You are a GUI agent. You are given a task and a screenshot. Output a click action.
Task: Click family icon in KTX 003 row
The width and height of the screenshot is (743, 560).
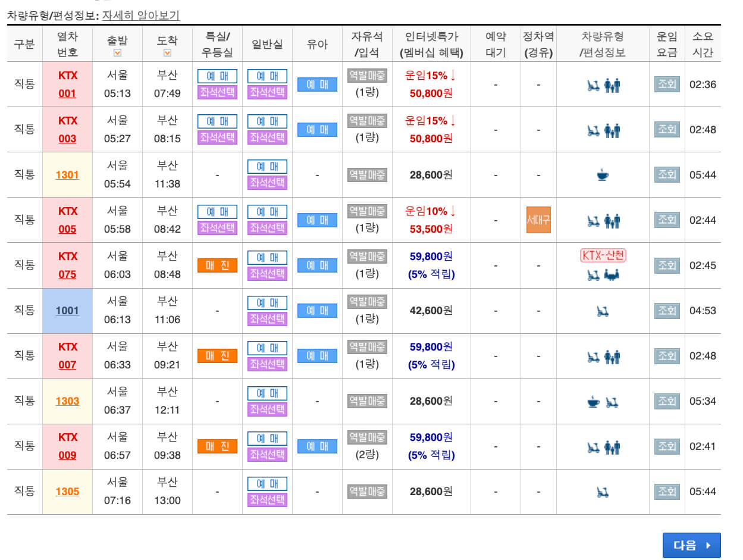pyautogui.click(x=612, y=130)
